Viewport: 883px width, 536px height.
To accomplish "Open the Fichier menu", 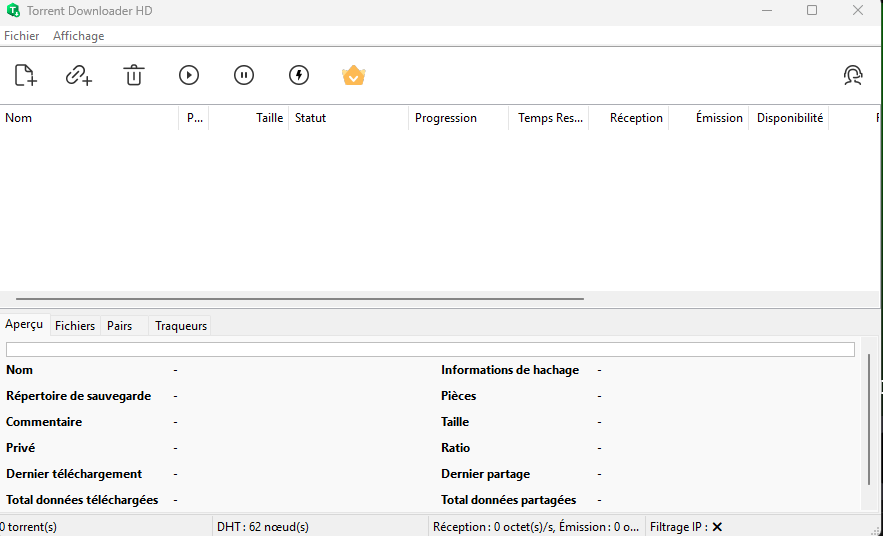I will click(21, 35).
